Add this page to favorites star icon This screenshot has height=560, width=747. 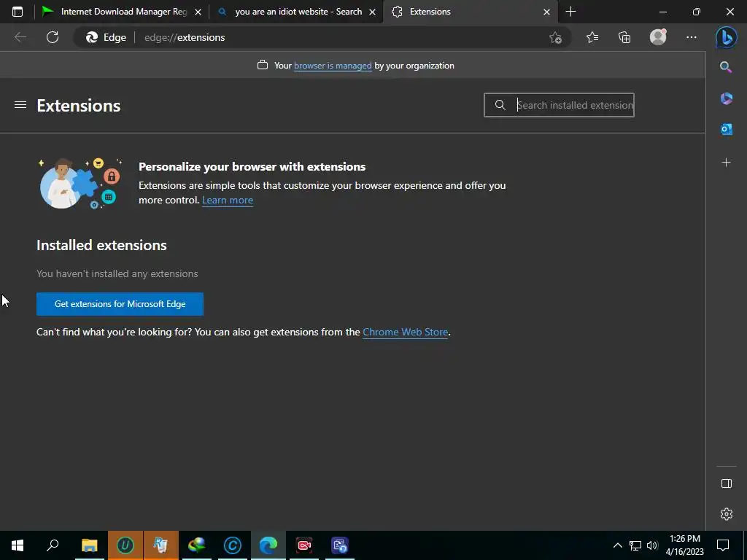555,37
